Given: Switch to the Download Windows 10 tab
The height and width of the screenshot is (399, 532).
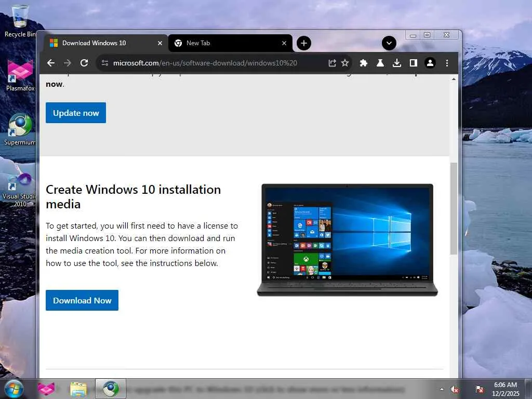Looking at the screenshot, I should [x=105, y=43].
